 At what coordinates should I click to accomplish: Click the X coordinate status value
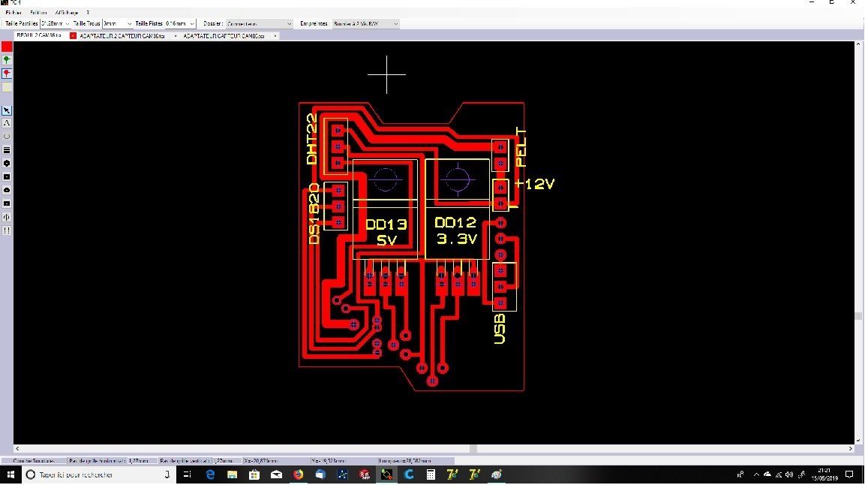[x=275, y=461]
